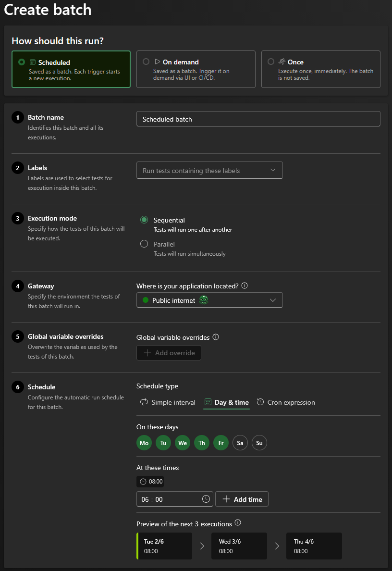
Task: Click the Execution mode section title
Action: pyautogui.click(x=52, y=218)
